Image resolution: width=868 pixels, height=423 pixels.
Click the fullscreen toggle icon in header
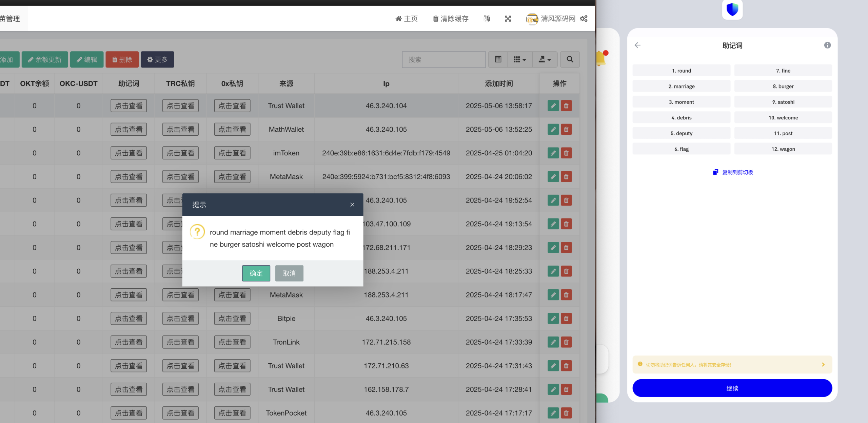pyautogui.click(x=508, y=19)
